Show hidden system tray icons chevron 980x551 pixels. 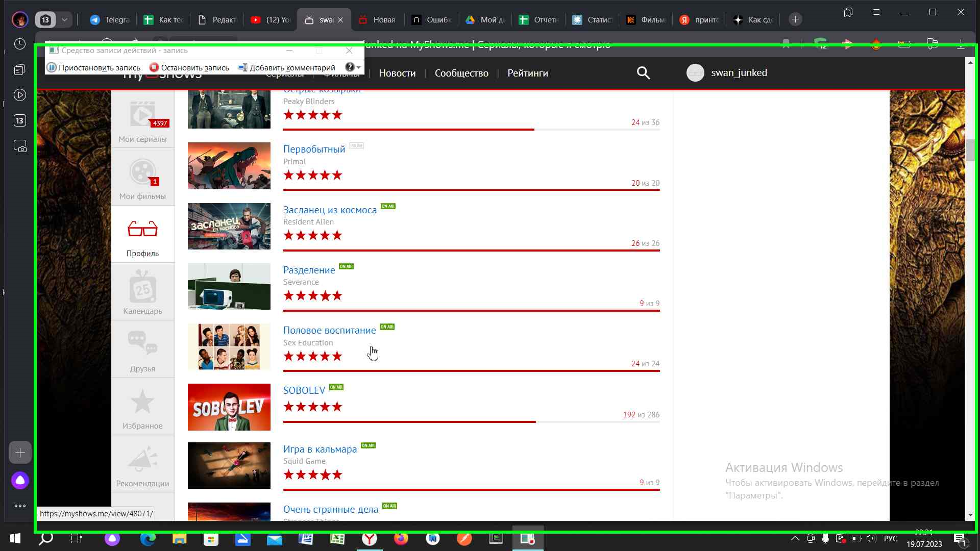tap(795, 538)
